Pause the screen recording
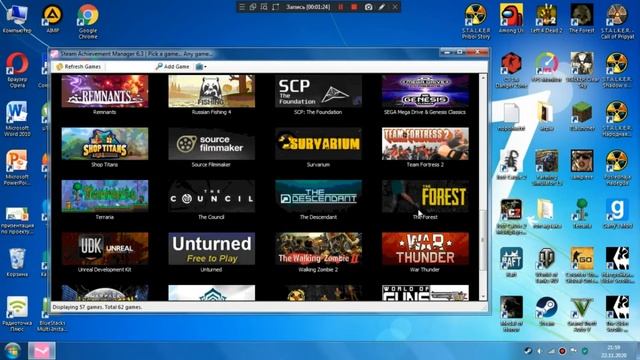The width and height of the screenshot is (640, 360). tap(340, 7)
